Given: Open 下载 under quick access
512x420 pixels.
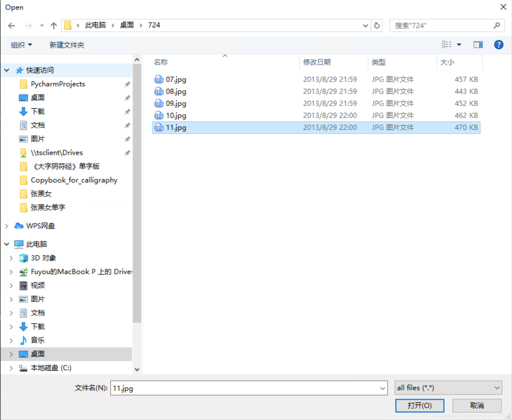Looking at the screenshot, I should [37, 111].
